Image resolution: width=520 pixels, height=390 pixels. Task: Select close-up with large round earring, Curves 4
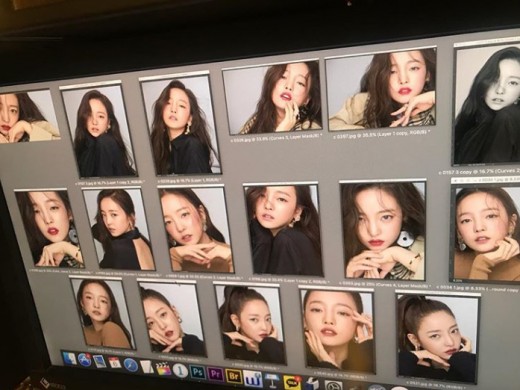point(383,230)
